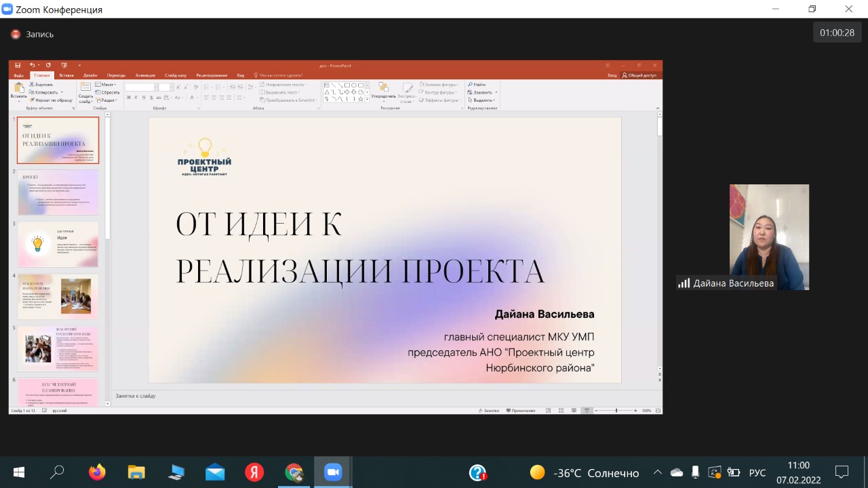
Task: Launch Yandex browser from the taskbar
Action: click(254, 472)
